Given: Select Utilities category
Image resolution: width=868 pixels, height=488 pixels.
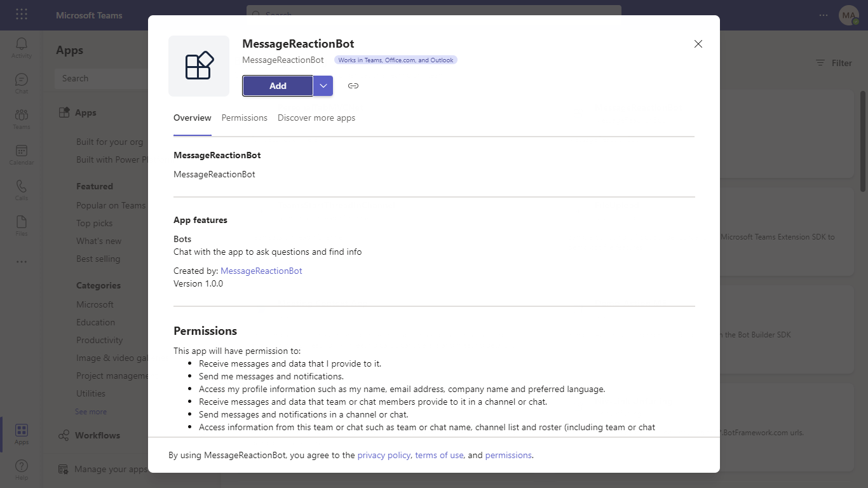Looking at the screenshot, I should click(91, 393).
